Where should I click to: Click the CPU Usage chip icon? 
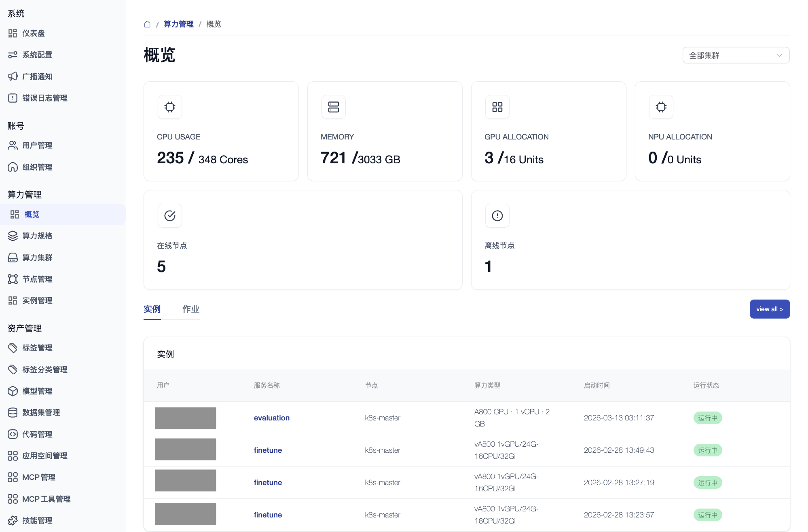pos(170,107)
